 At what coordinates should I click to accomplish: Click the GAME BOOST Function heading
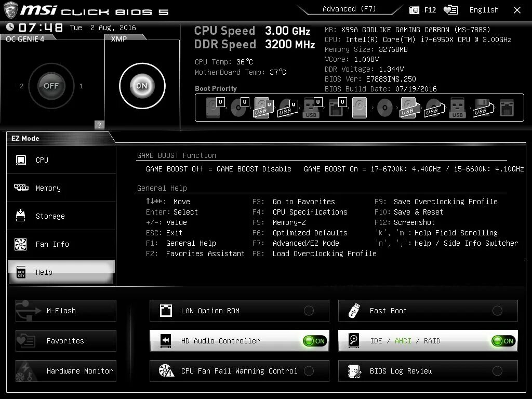[x=177, y=155]
